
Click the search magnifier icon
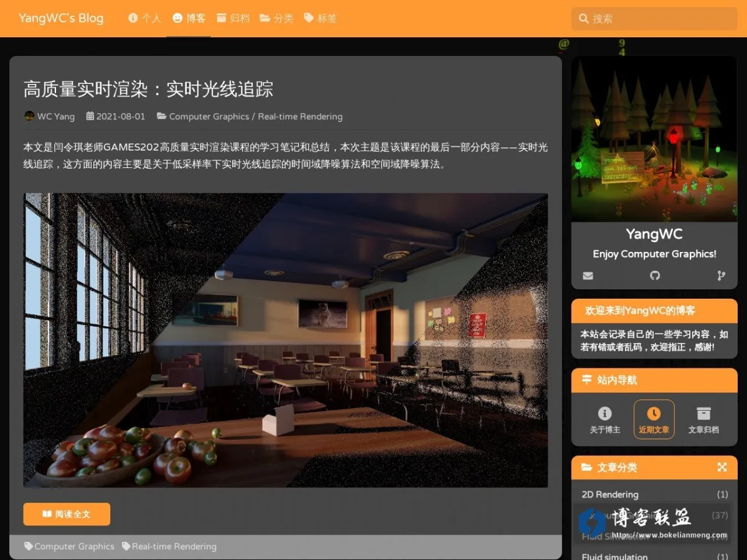tap(584, 19)
